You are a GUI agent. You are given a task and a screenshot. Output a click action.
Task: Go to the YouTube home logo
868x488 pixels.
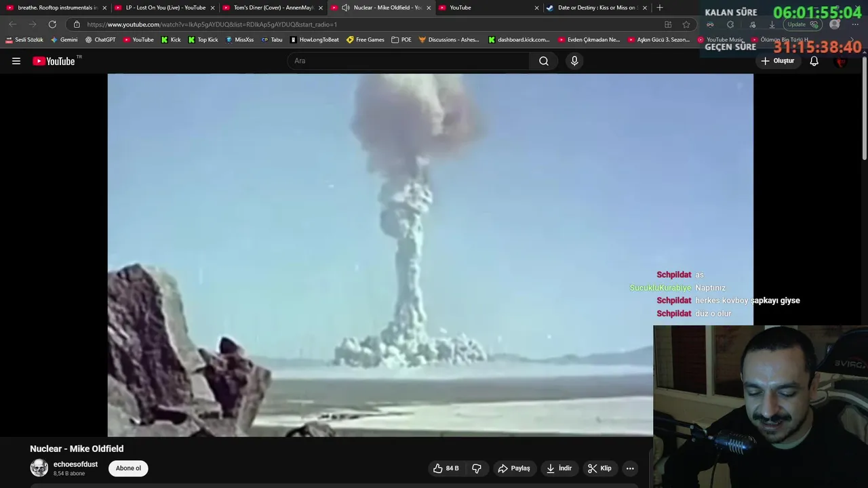click(x=54, y=61)
